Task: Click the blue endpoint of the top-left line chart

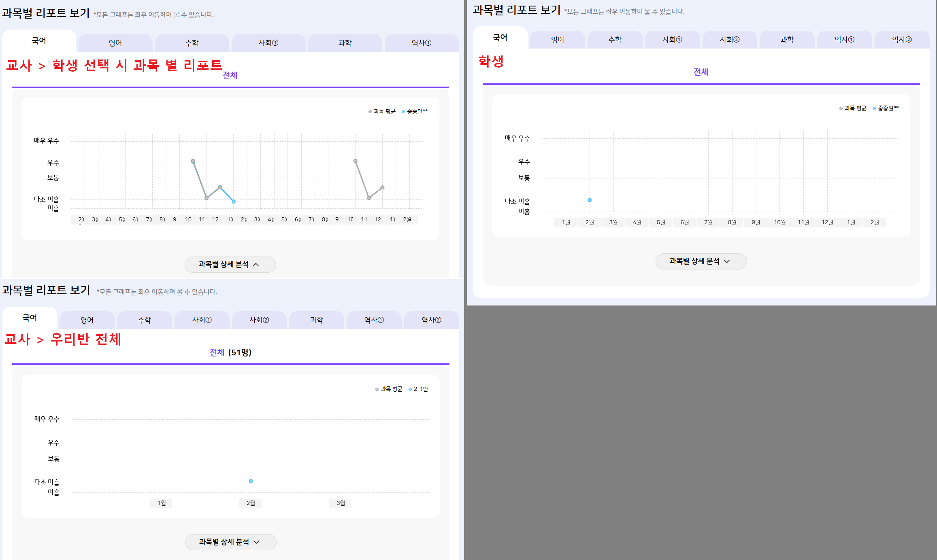Action: click(234, 202)
